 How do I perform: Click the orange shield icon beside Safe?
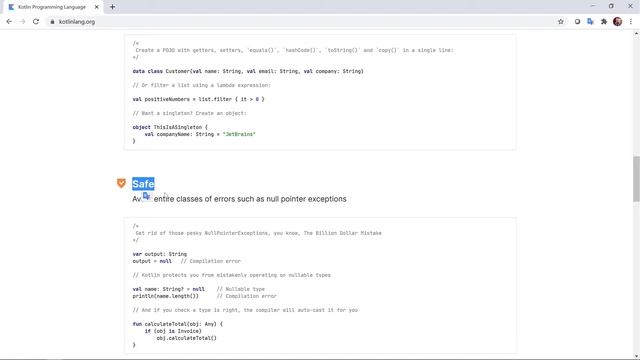point(121,183)
